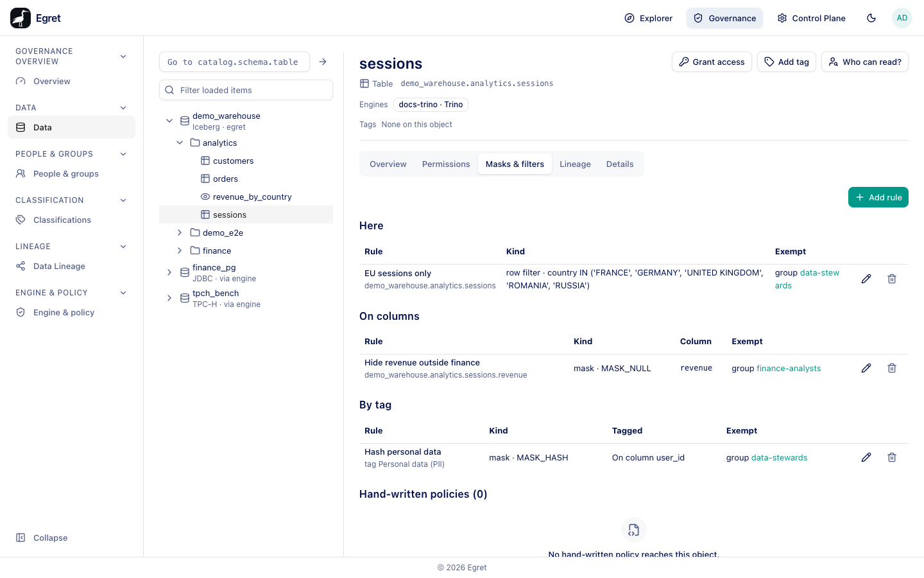
Task: Collapse the People & Groups section
Action: click(123, 154)
